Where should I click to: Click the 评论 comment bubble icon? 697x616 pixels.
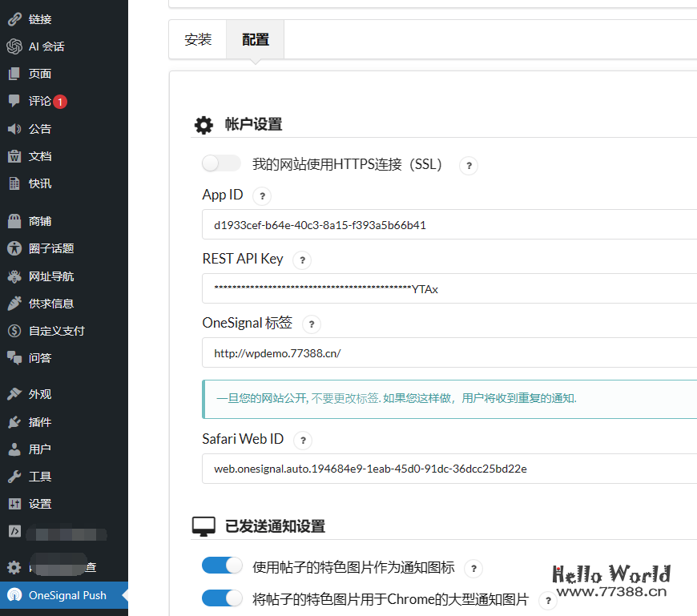[14, 100]
